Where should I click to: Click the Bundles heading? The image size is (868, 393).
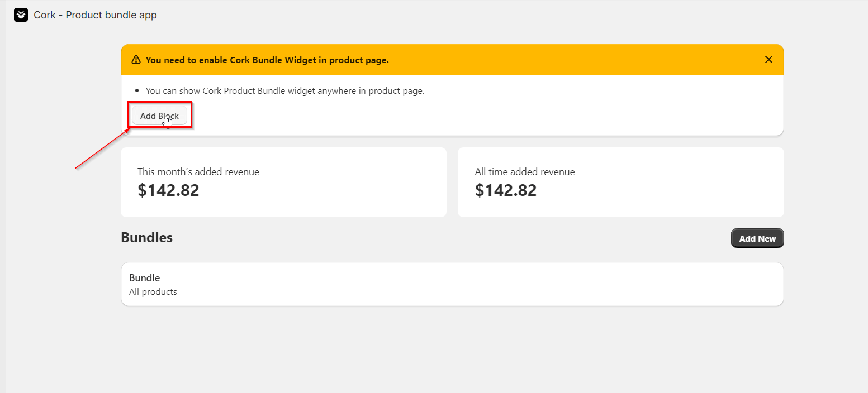point(147,237)
